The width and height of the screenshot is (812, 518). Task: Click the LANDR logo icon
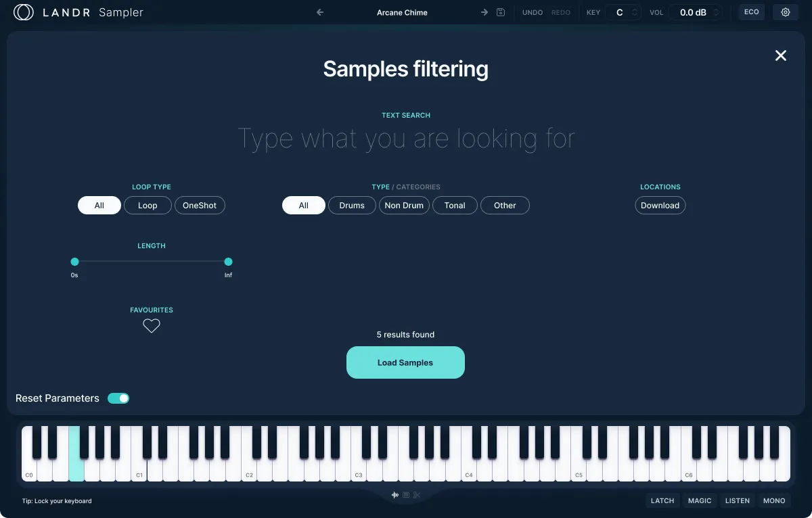coord(23,11)
